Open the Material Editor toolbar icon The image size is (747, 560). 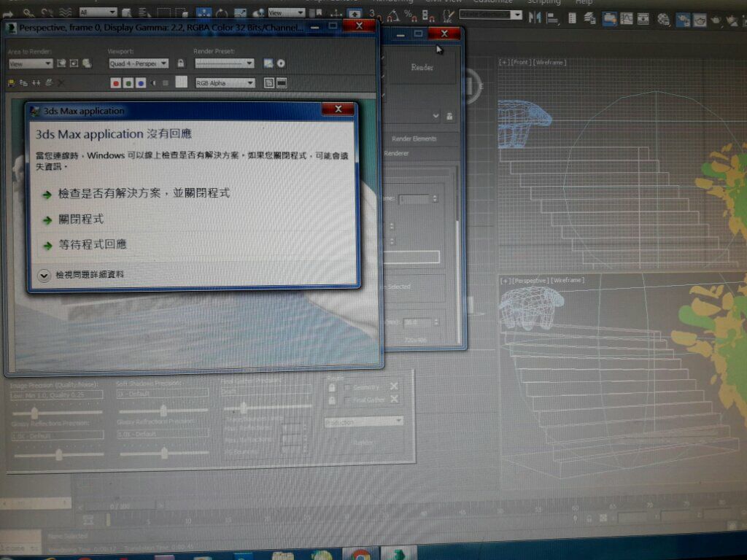click(663, 19)
